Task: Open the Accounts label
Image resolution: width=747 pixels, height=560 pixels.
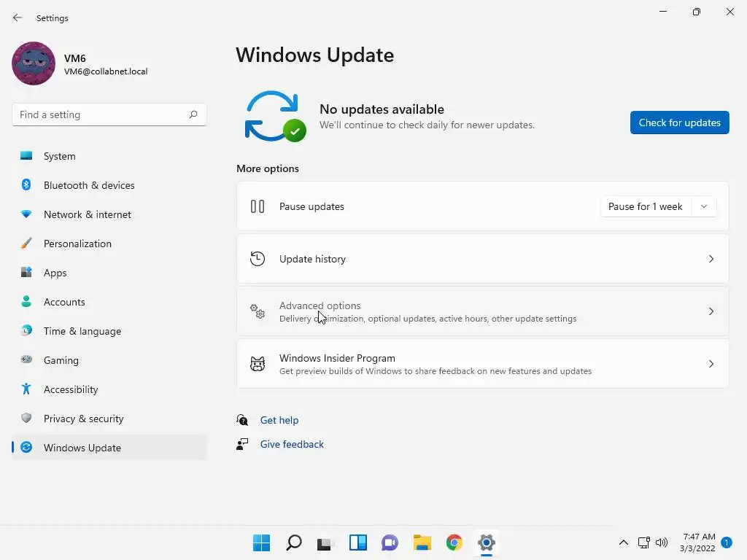Action: tap(64, 302)
